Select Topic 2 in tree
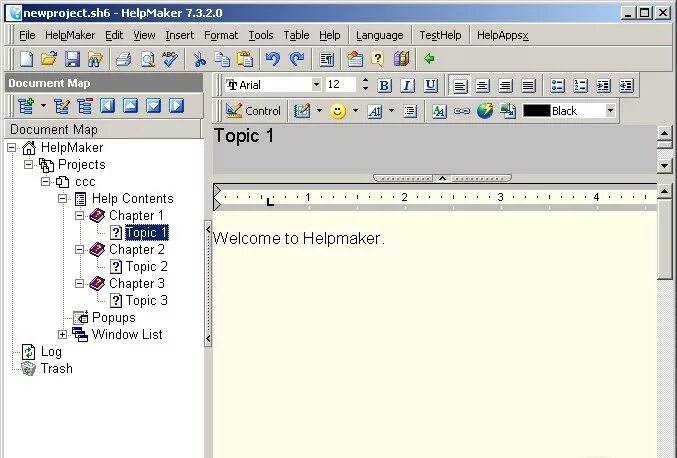This screenshot has height=458, width=677. pos(146,267)
